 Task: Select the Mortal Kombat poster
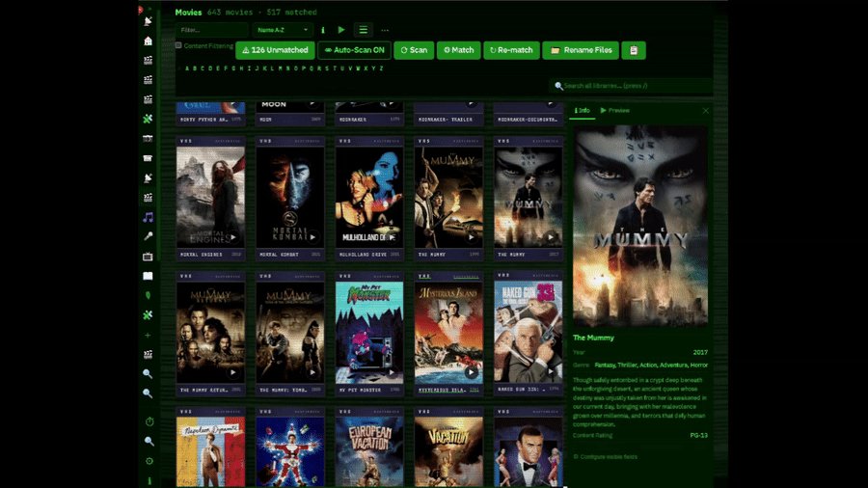click(x=290, y=197)
